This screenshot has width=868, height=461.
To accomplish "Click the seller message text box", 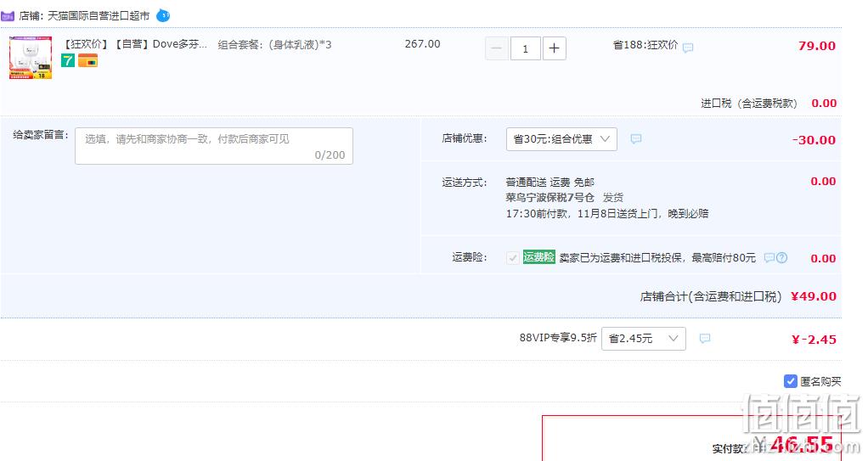I will pos(214,146).
